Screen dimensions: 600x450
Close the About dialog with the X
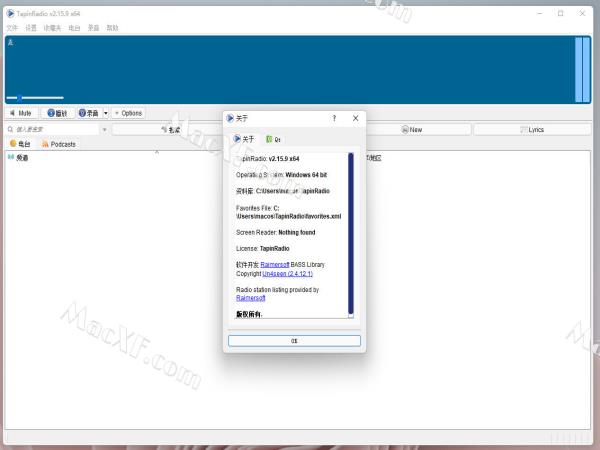355,118
